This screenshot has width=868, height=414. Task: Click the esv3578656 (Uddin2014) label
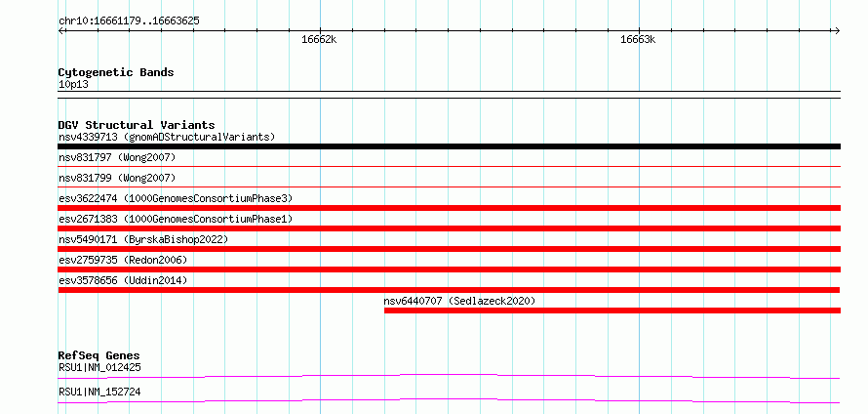pyautogui.click(x=123, y=281)
